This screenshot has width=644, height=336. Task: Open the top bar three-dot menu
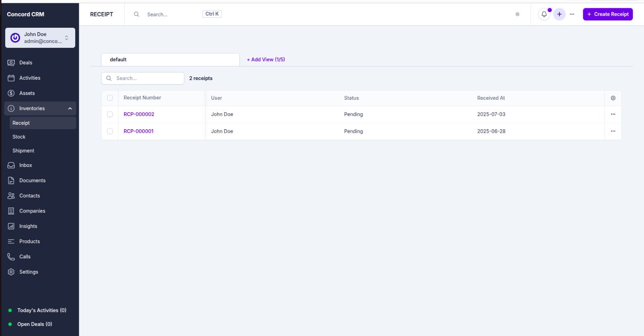pos(572,14)
